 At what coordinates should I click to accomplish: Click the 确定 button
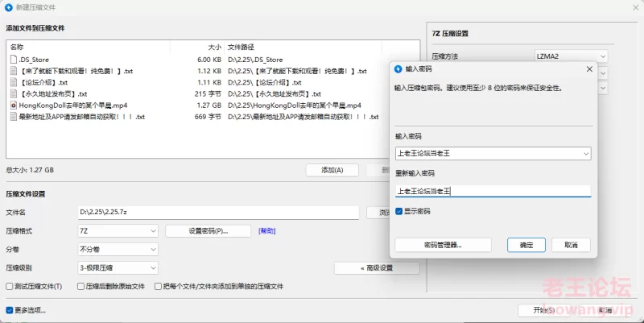(526, 245)
